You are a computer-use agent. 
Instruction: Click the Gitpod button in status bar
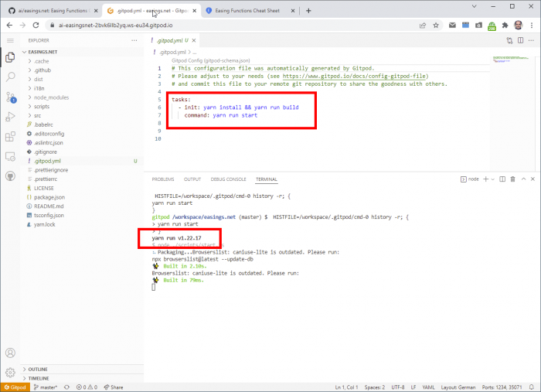15,387
